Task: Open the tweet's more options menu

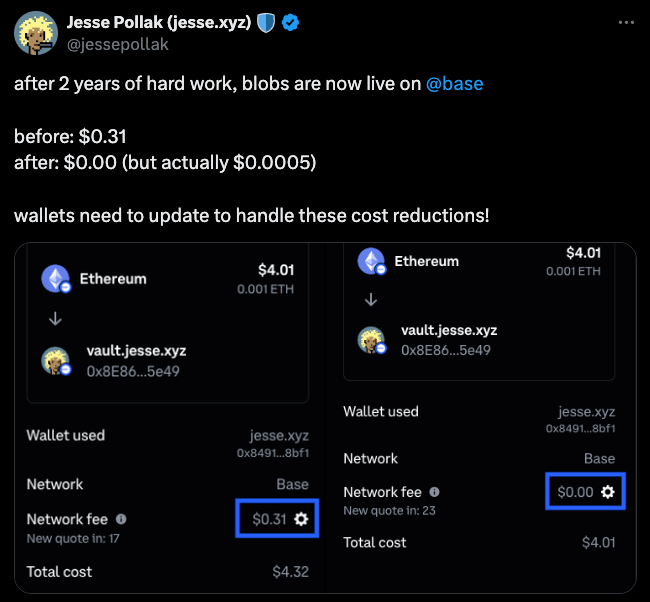Action: point(624,21)
